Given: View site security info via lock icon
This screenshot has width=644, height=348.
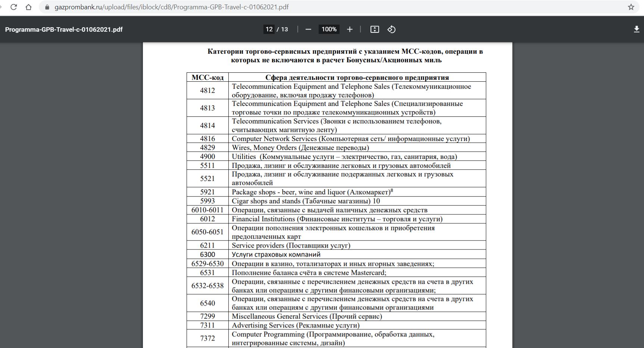Looking at the screenshot, I should (47, 7).
